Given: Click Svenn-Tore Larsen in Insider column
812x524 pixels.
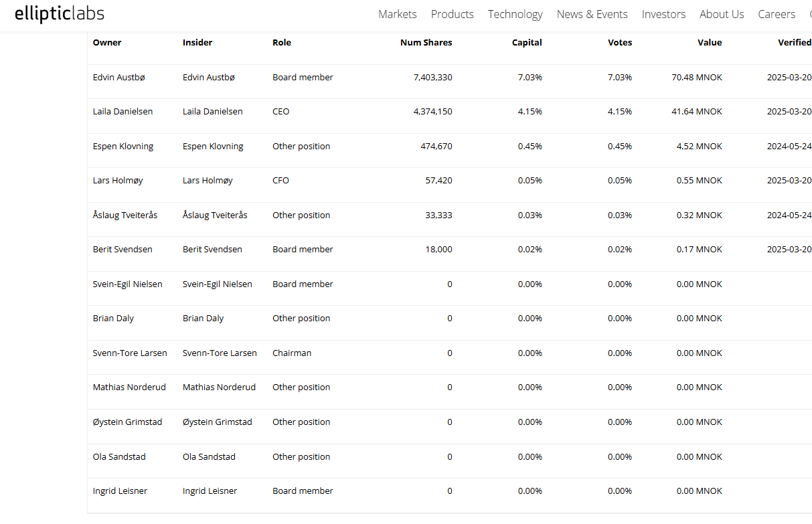Looking at the screenshot, I should 220,353.
